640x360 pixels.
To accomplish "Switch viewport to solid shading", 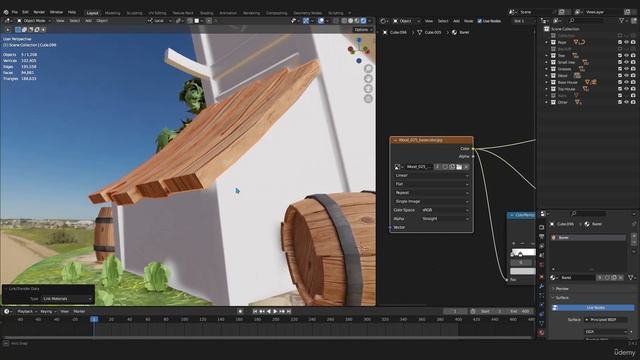I will pos(350,21).
